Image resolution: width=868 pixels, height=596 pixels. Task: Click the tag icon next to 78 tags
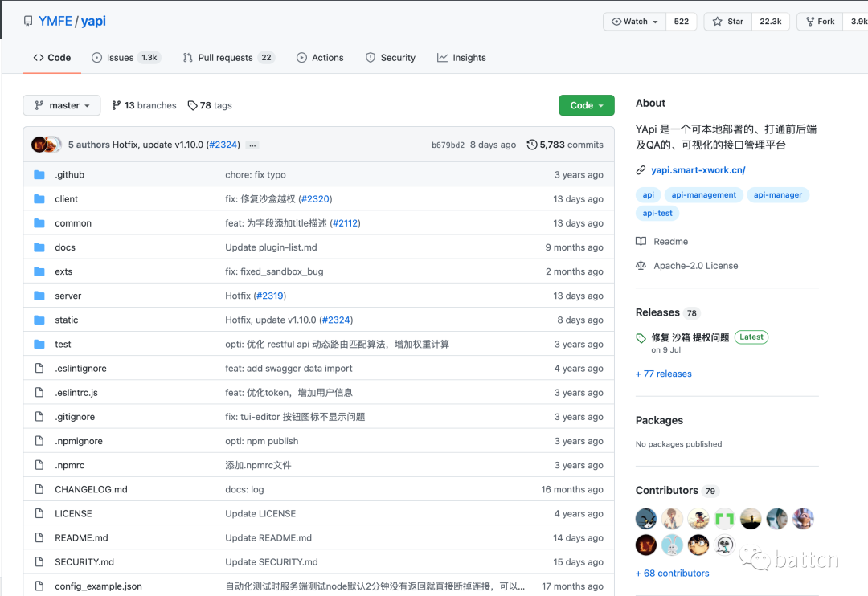coord(193,105)
